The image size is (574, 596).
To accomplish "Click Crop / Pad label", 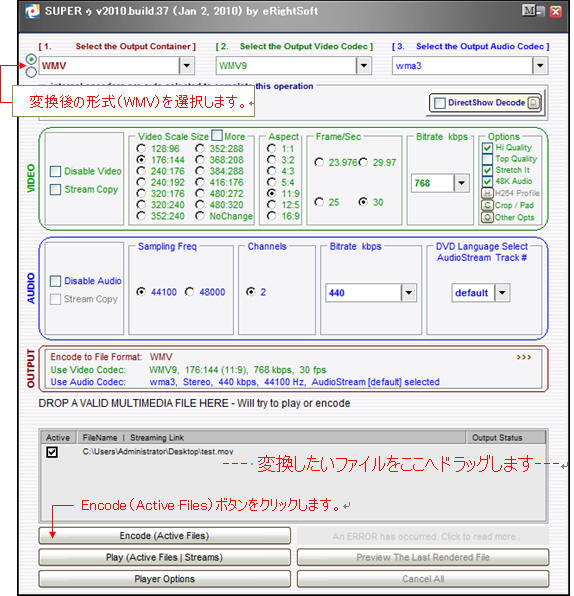I will tap(514, 205).
